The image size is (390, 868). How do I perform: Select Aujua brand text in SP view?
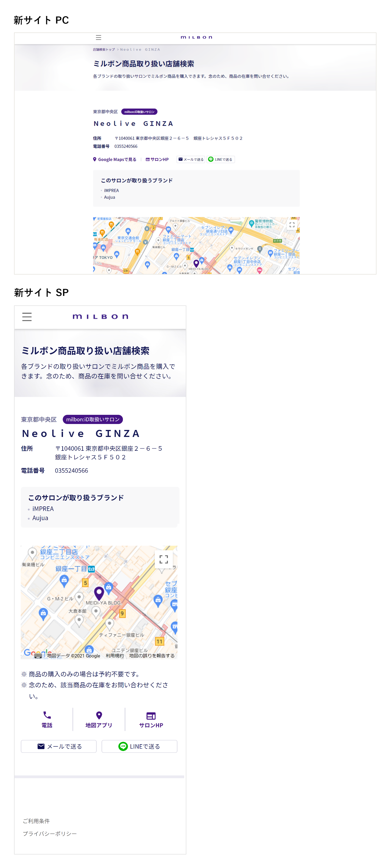coord(40,518)
